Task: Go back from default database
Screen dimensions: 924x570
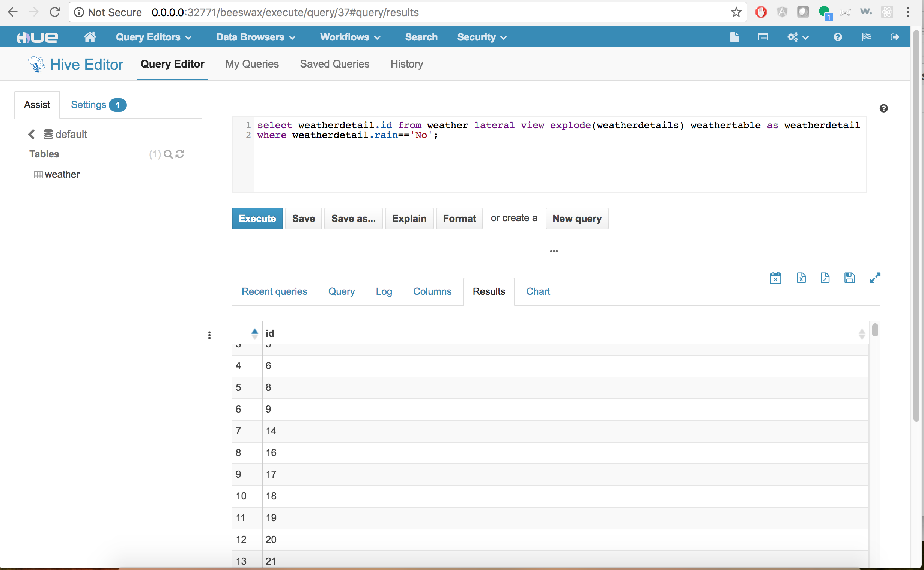Action: 32,134
